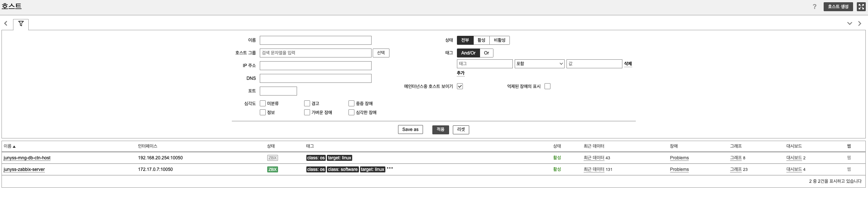This screenshot has height=203, width=868.
Task: Open 대시보드 4 link
Action: 794,169
